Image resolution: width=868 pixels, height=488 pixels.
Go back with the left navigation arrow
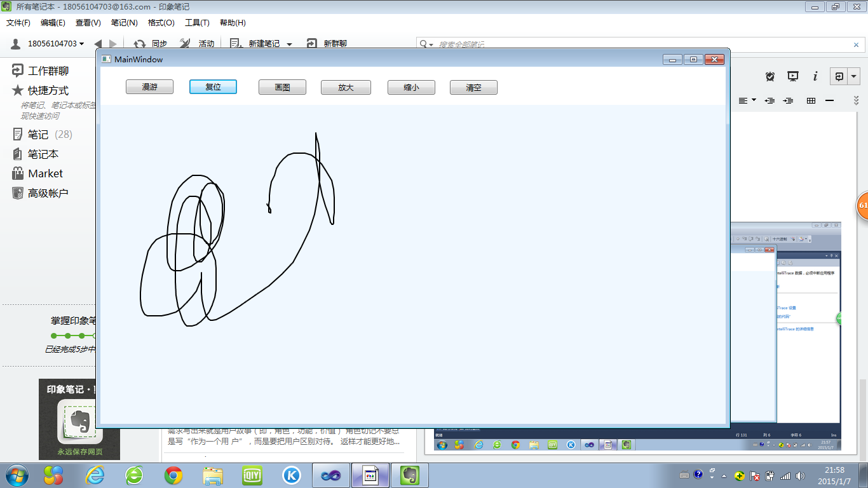(x=98, y=44)
